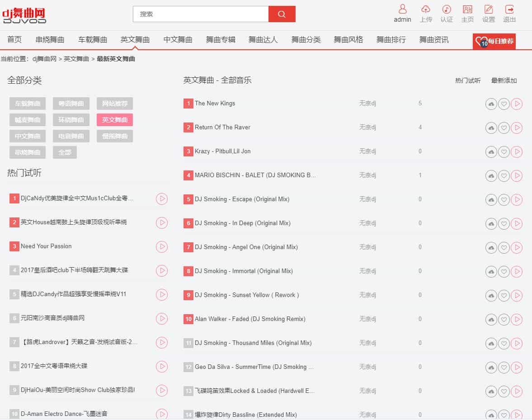Open the 每日推荐 daily recommendation badge

coord(494,42)
